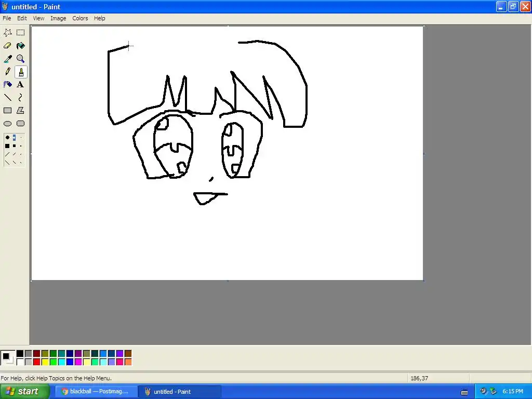Select the Ellipse tool
Screen dimensions: 532x399
[x=7, y=124]
